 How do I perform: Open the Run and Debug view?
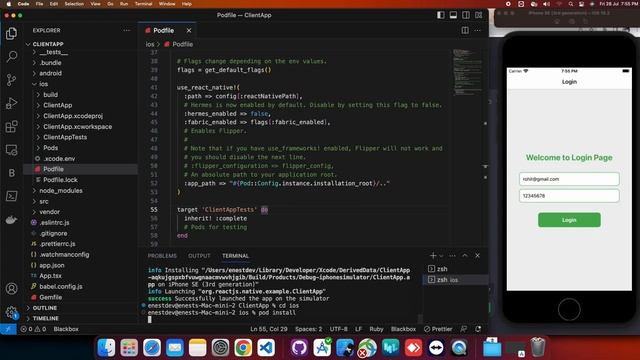(x=11, y=103)
